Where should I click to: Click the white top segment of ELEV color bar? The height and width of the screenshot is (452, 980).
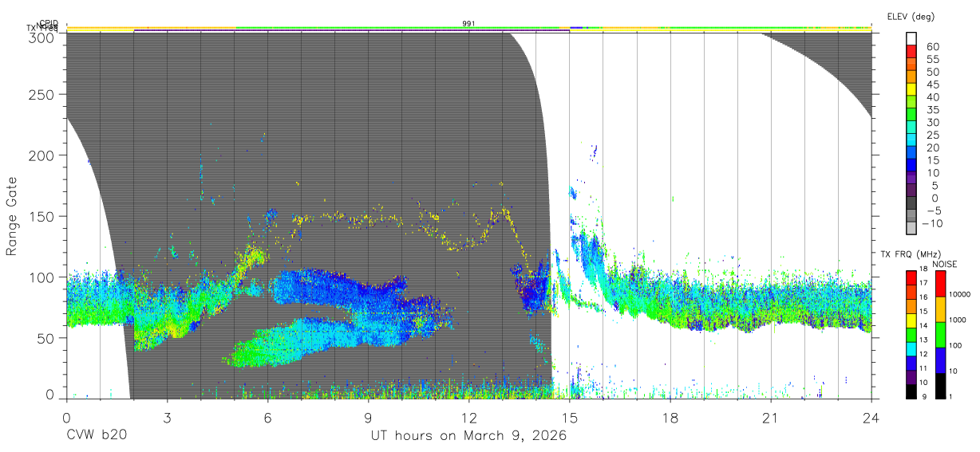pyautogui.click(x=912, y=37)
